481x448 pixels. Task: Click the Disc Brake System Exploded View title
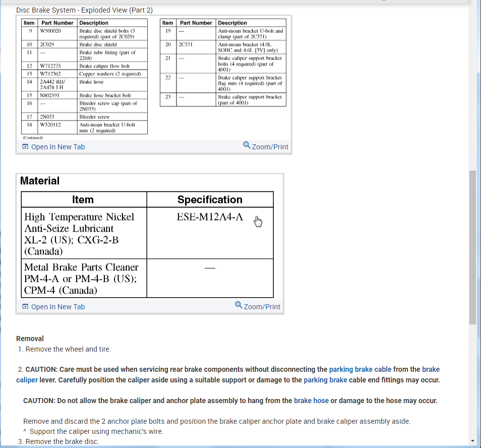[84, 10]
